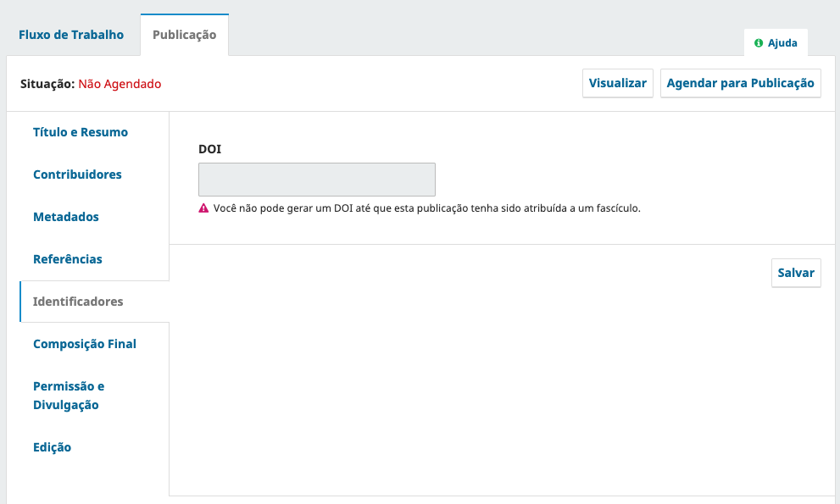This screenshot has width=840, height=504.
Task: Select the Publicação tab
Action: click(x=184, y=35)
